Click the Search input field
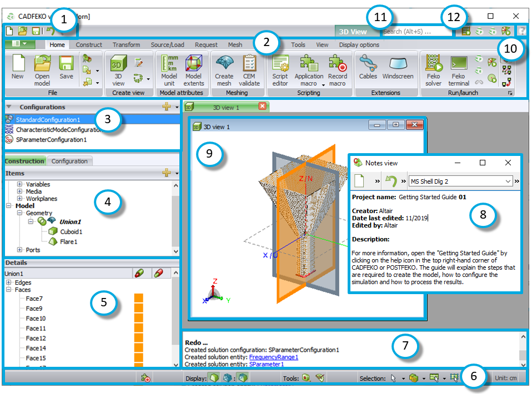Screen dimensions: 532x394 tap(416, 32)
